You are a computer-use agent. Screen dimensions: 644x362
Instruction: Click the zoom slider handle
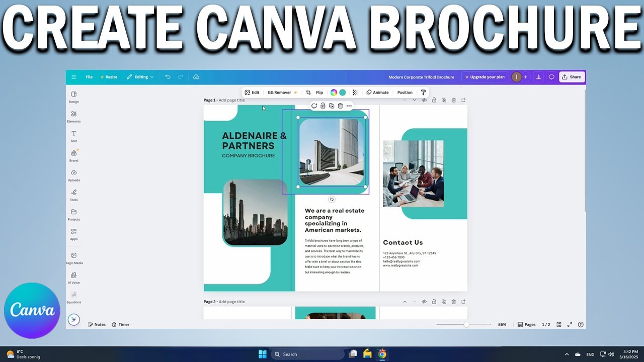tap(466, 325)
